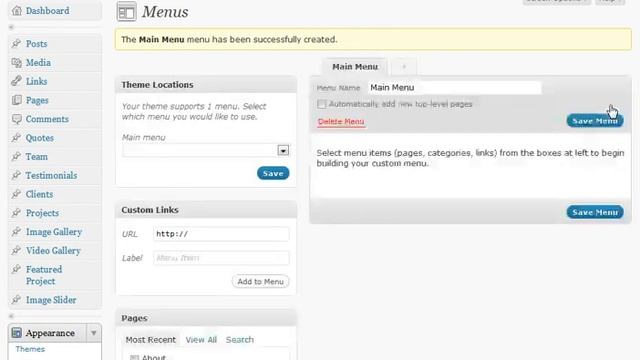Click the Links chain icon
The image size is (640, 360).
click(16, 81)
